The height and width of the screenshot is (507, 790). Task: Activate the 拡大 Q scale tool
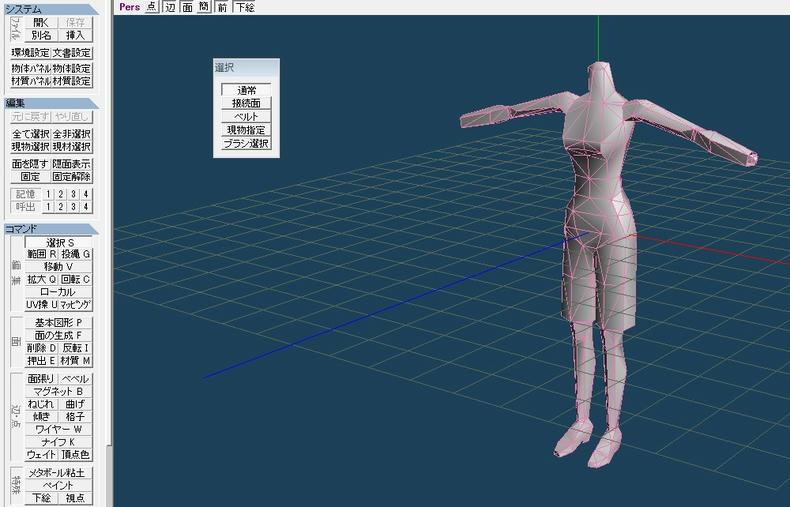point(41,279)
